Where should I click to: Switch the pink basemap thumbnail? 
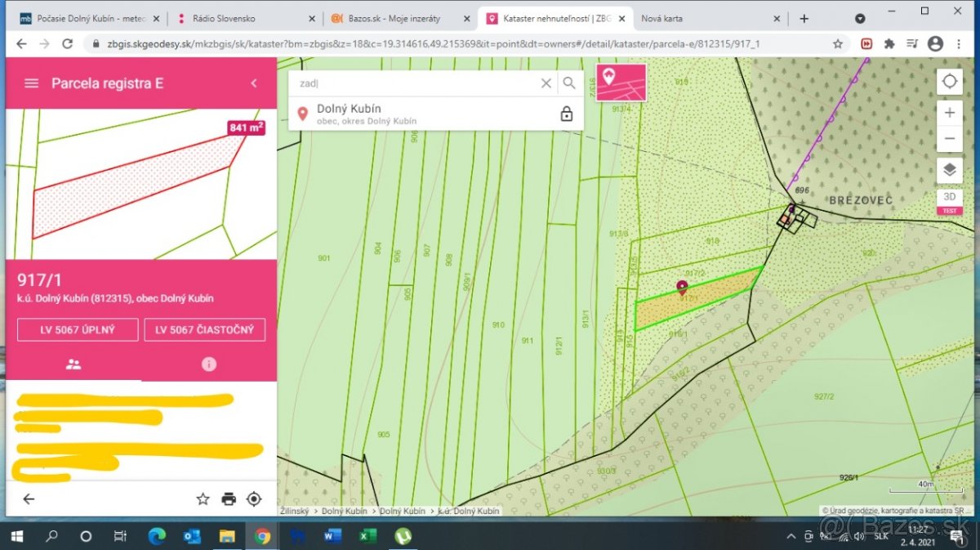[621, 83]
